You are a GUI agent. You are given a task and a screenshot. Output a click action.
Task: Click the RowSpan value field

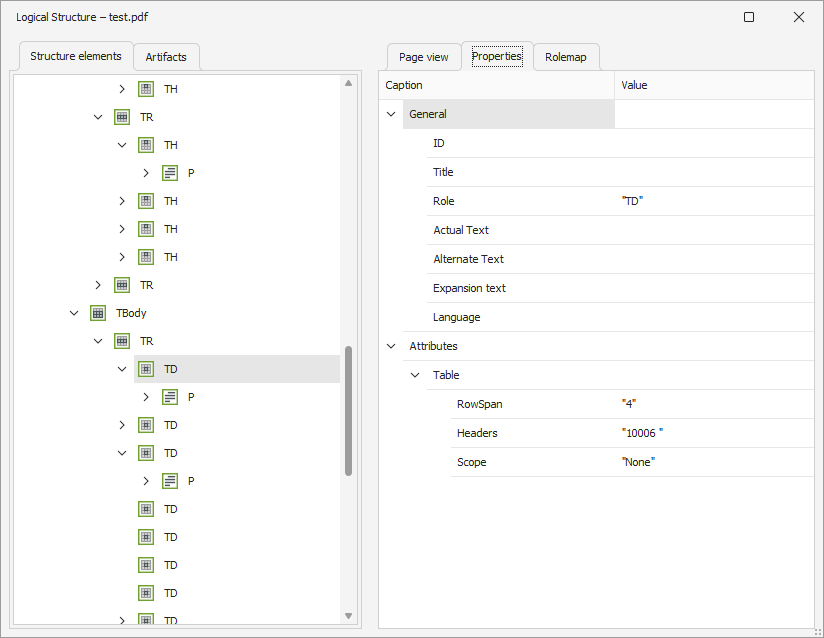[714, 405]
